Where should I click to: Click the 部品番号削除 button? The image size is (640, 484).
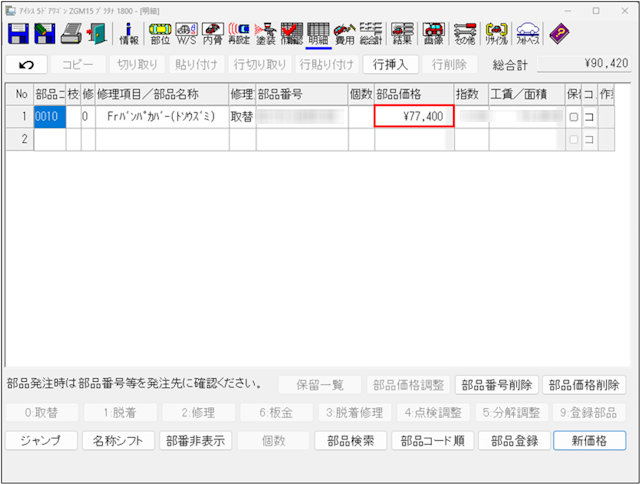click(x=497, y=384)
